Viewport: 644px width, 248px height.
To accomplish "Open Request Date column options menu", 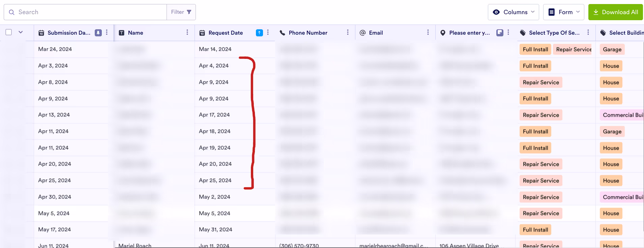I will coord(268,32).
